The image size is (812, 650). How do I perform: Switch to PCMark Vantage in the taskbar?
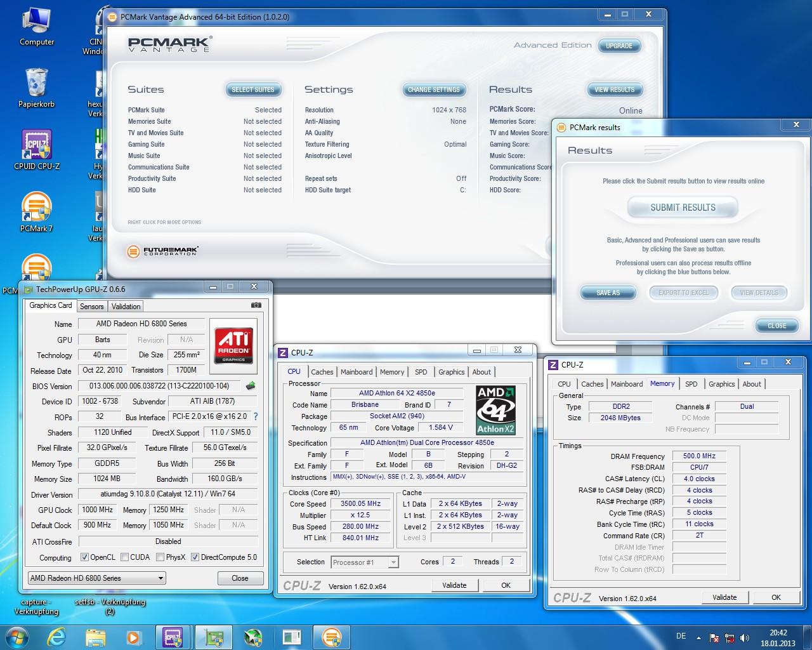(331, 637)
